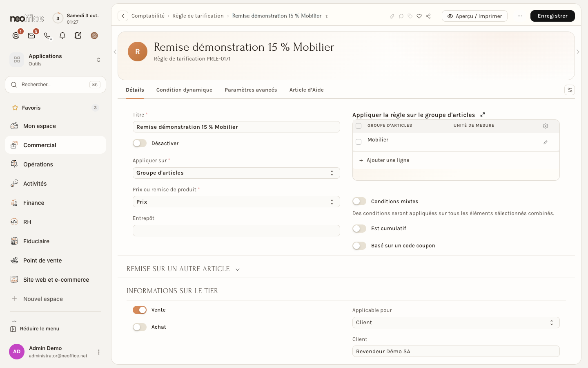
Task: Switch to the Condition dynamique tab
Action: coord(184,90)
